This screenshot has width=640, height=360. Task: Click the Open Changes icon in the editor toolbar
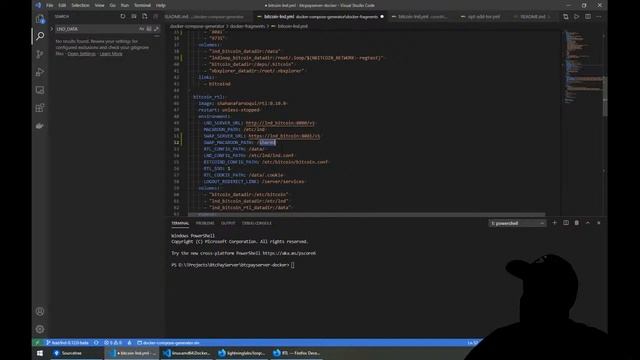point(566,17)
